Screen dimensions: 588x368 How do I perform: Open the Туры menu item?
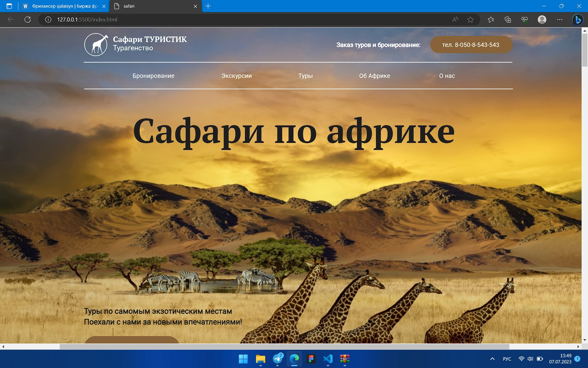pos(306,76)
